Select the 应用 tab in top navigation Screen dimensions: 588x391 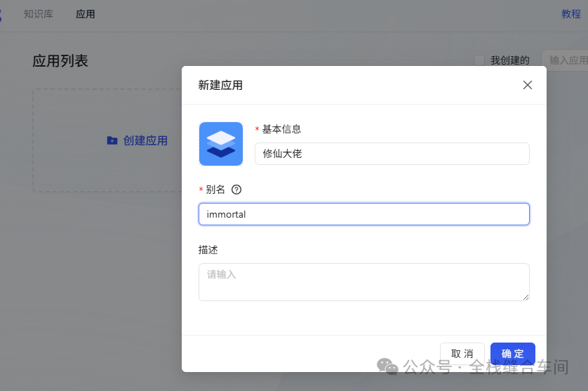tap(85, 14)
